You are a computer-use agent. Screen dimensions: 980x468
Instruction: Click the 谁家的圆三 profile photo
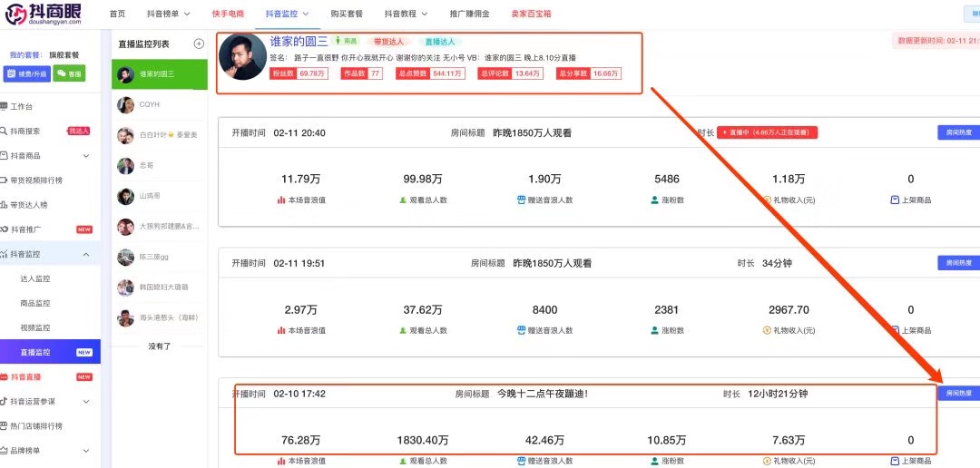242,56
